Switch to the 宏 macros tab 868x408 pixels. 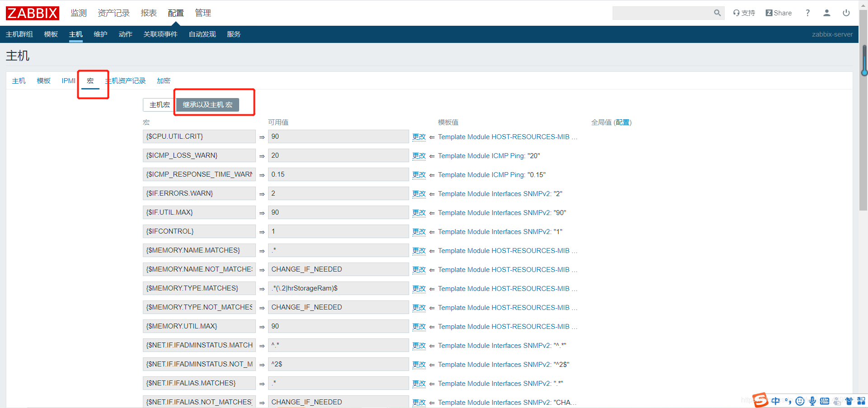click(x=90, y=81)
